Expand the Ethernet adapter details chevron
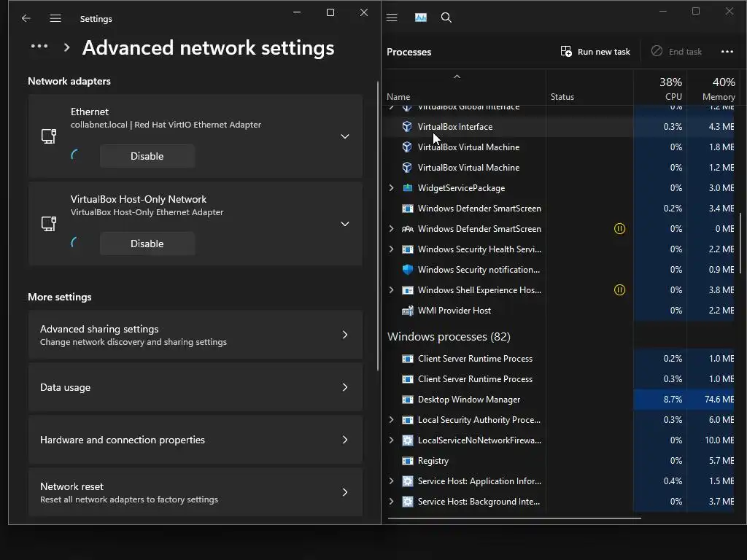The image size is (747, 560). pyautogui.click(x=345, y=136)
